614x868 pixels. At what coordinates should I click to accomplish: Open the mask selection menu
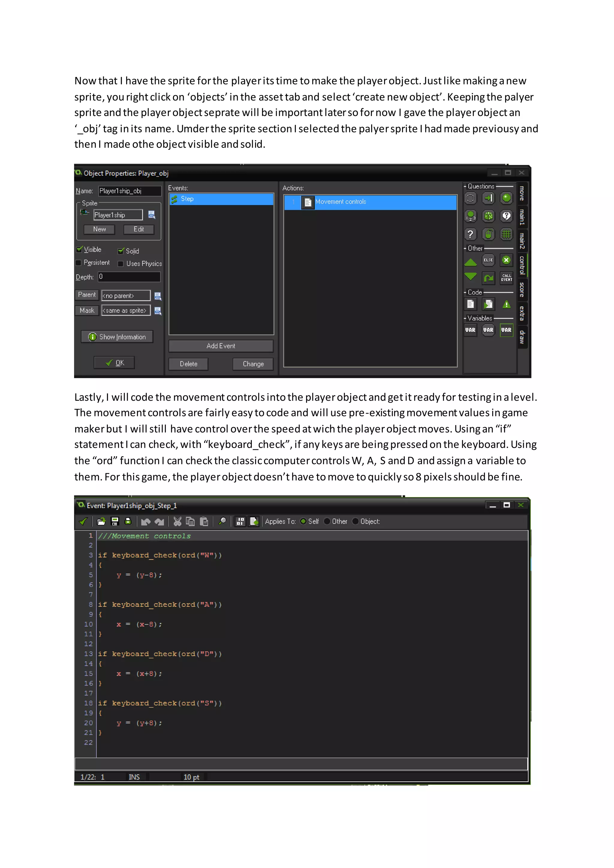[158, 311]
